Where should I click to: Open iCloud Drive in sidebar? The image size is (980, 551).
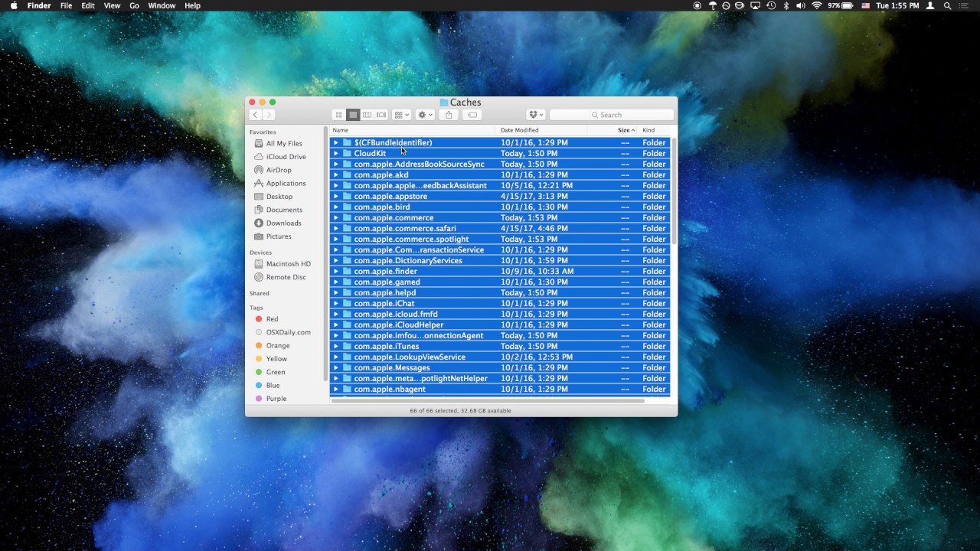click(x=286, y=157)
